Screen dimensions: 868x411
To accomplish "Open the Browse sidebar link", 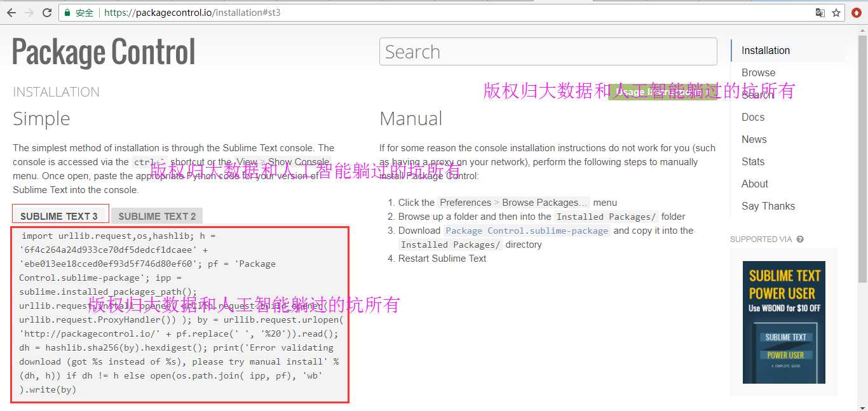I will pos(759,72).
